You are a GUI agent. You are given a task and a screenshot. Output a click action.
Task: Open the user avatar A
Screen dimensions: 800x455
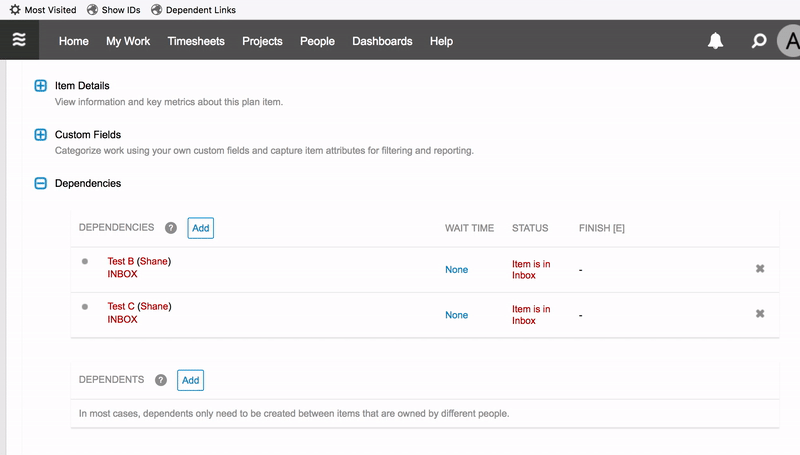click(789, 41)
